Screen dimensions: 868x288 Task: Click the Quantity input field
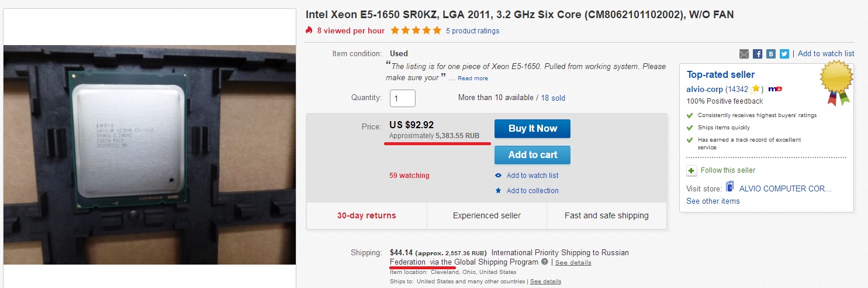tap(403, 98)
